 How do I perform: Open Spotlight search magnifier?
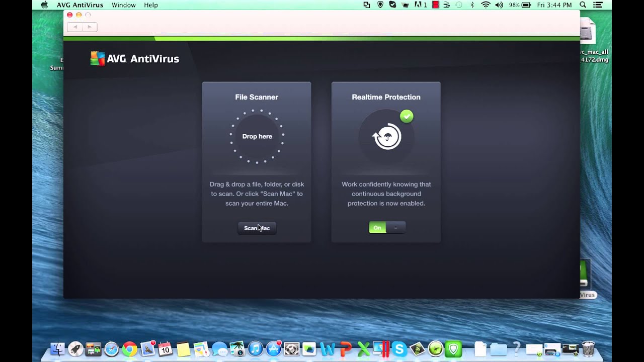tap(583, 5)
